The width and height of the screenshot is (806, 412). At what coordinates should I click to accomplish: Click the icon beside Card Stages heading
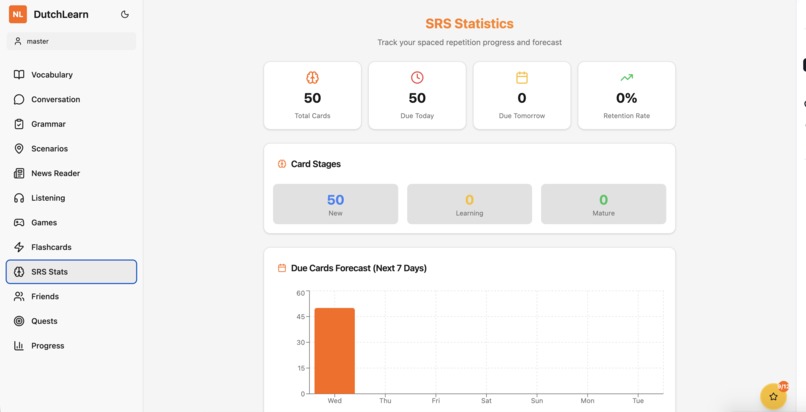pos(282,164)
